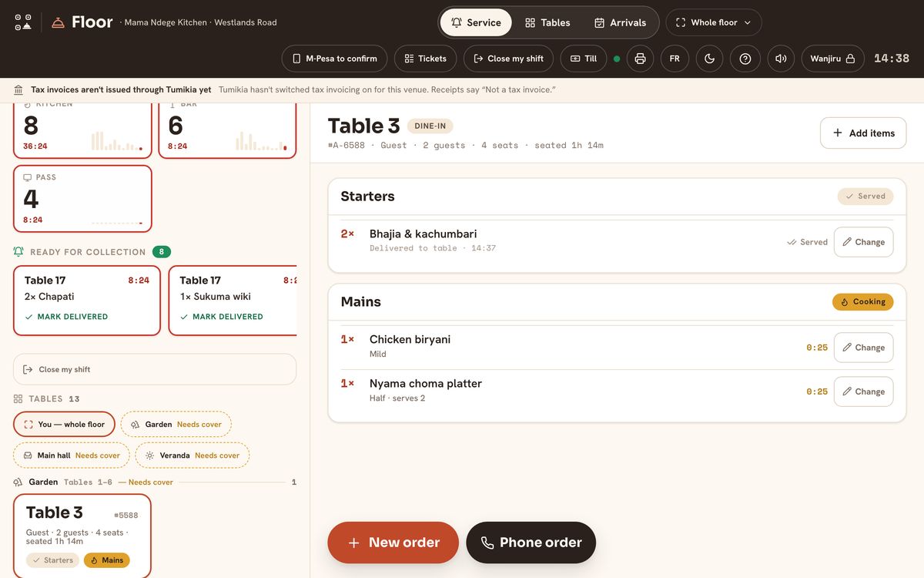Click Close my shift in the top bar

(x=508, y=59)
